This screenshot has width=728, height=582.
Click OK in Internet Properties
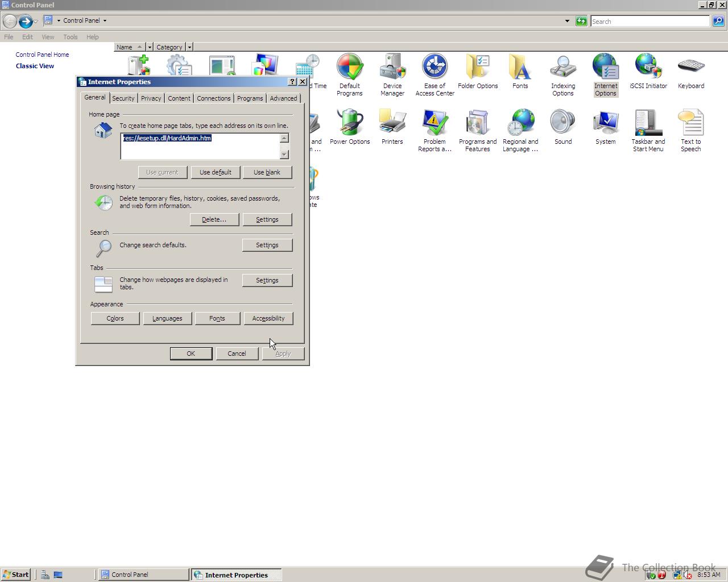[191, 354]
